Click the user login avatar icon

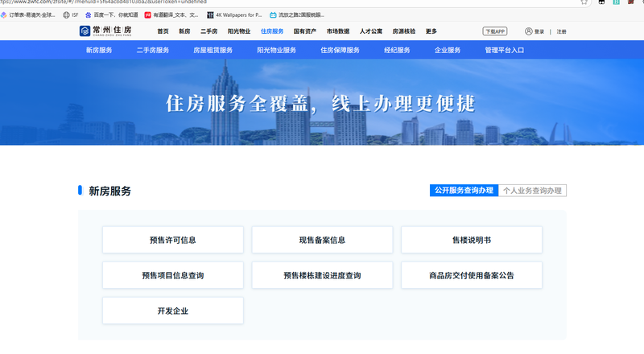[529, 31]
